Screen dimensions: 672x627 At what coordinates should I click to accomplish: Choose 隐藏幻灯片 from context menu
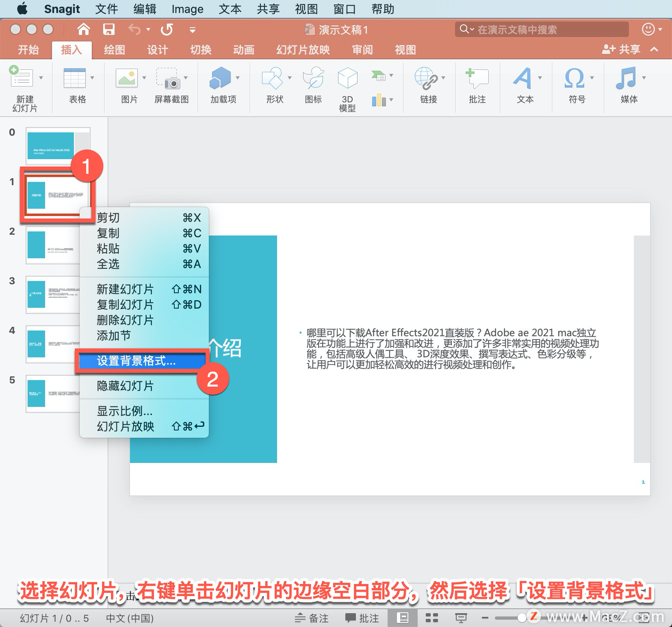click(144, 386)
